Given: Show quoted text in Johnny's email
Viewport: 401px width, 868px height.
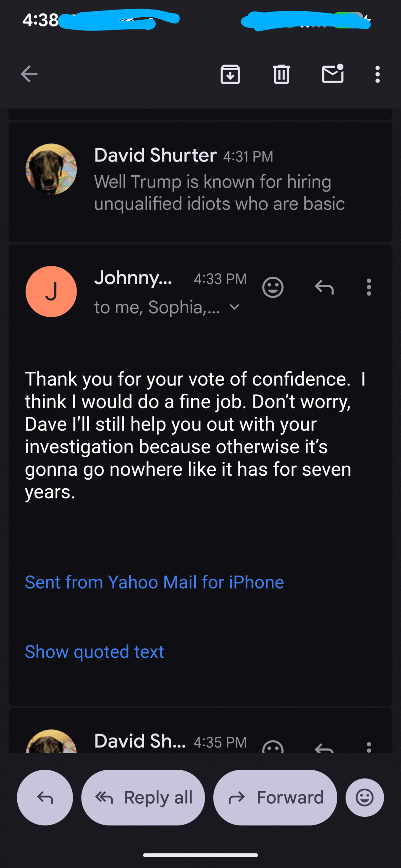Looking at the screenshot, I should tap(94, 652).
